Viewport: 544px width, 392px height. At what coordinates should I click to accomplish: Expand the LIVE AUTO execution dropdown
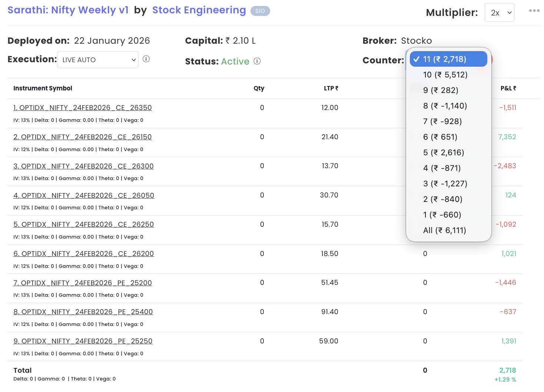pos(98,60)
